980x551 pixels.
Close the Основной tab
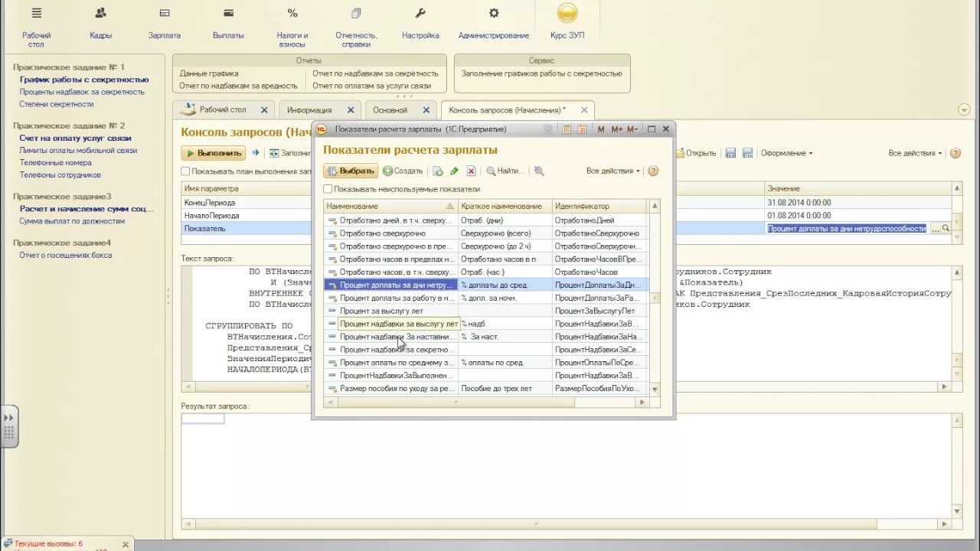(x=426, y=110)
